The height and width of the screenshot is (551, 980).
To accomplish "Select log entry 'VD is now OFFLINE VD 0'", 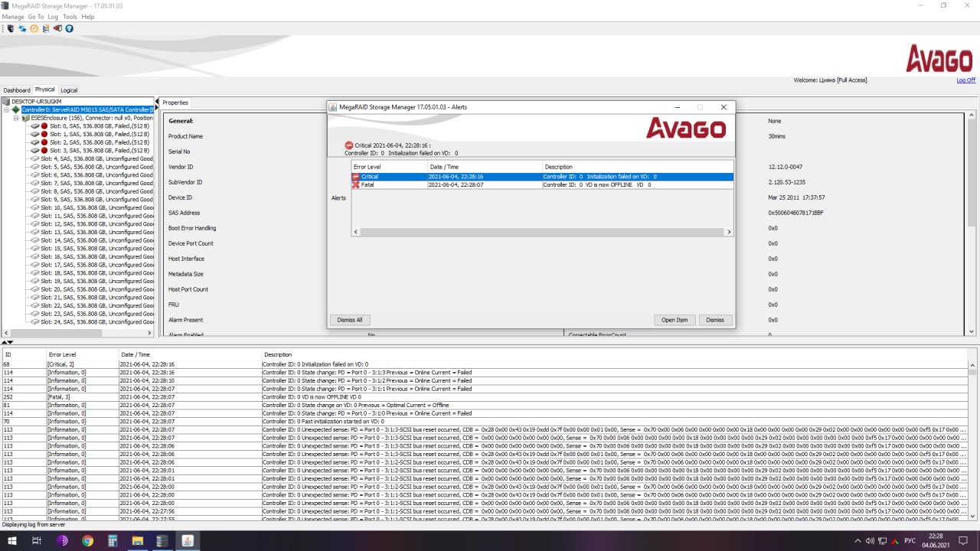I will click(x=485, y=397).
